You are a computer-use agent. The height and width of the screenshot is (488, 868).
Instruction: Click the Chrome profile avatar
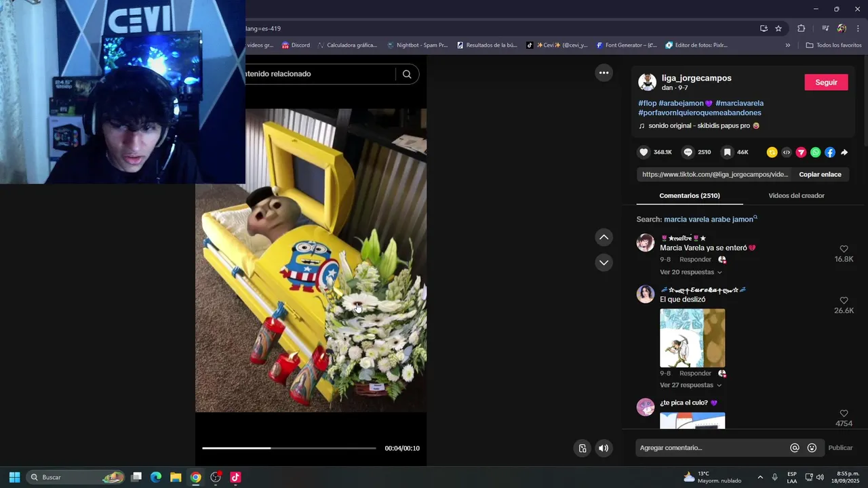click(x=842, y=28)
